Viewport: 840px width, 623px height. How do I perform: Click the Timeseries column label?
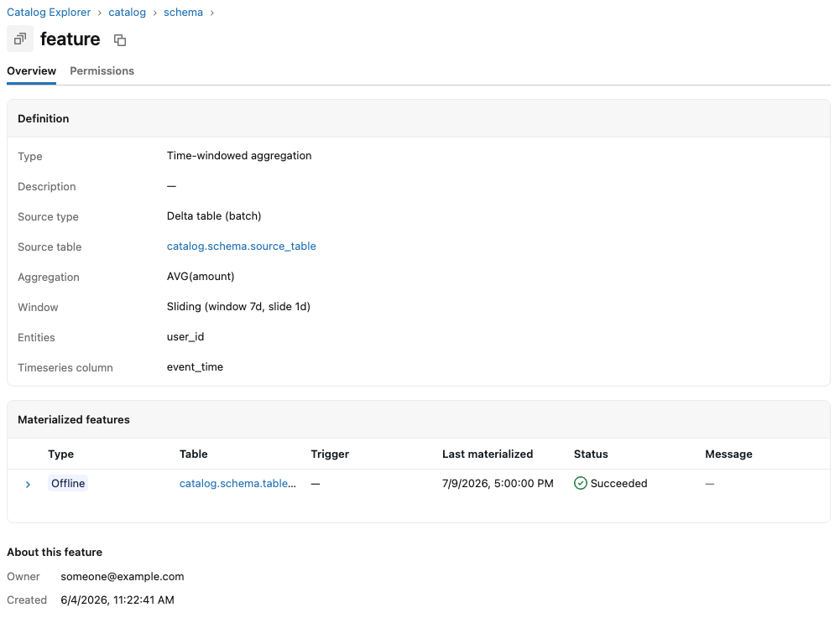pyautogui.click(x=65, y=368)
